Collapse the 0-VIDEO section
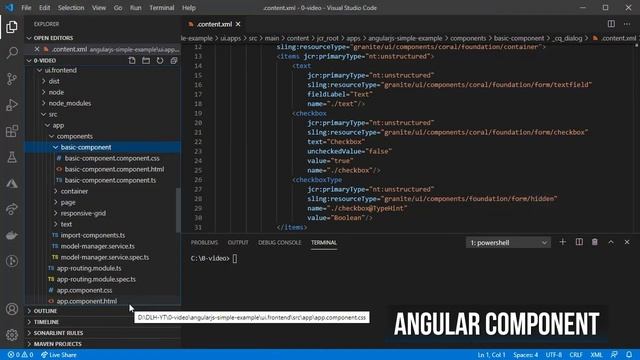Image resolution: width=640 pixels, height=360 pixels. [45, 60]
